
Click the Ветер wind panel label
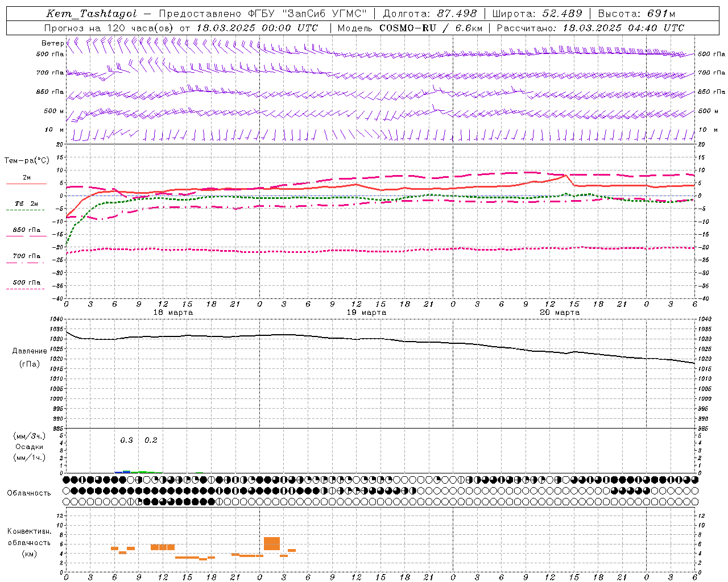tap(52, 43)
